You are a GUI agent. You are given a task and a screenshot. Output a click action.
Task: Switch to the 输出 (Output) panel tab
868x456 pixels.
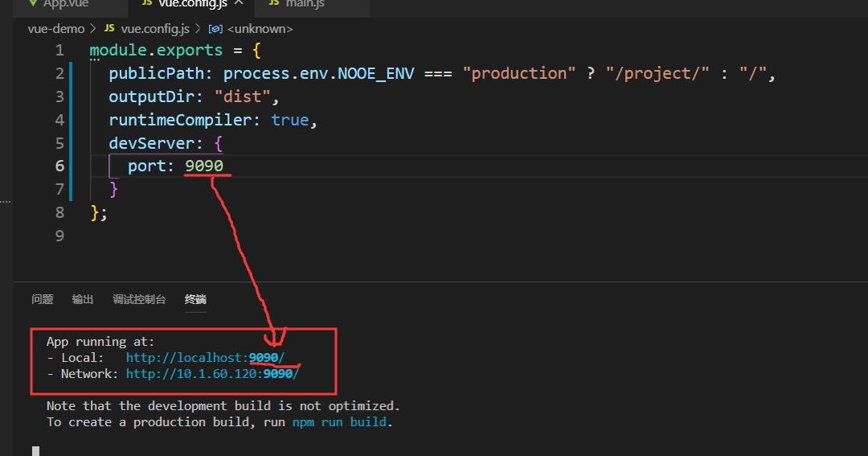click(83, 299)
